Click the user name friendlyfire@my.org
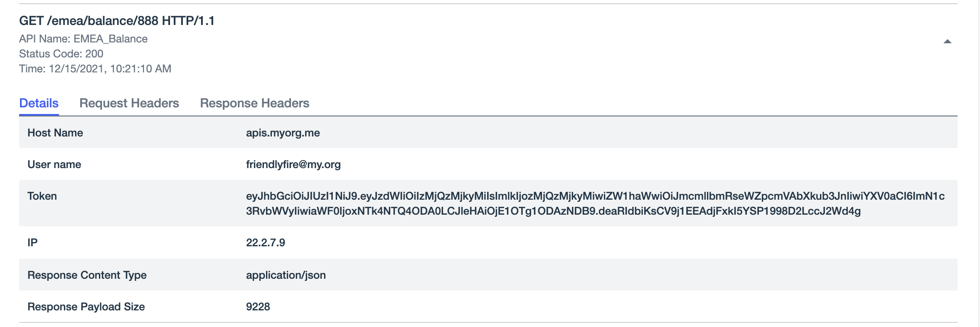Screen dimensions: 980x327 [293, 164]
